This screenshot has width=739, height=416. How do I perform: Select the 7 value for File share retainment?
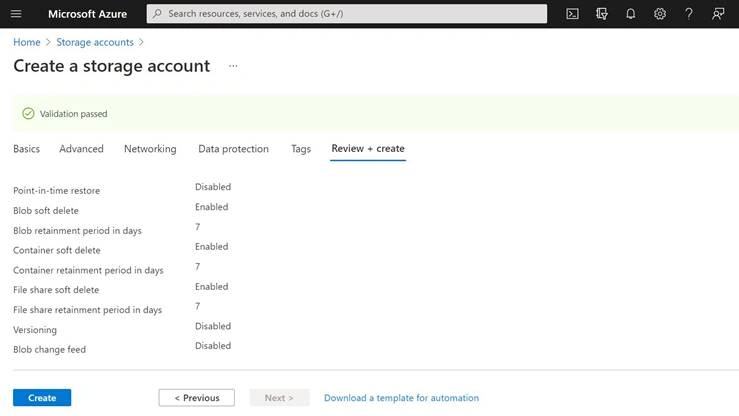[x=197, y=306]
